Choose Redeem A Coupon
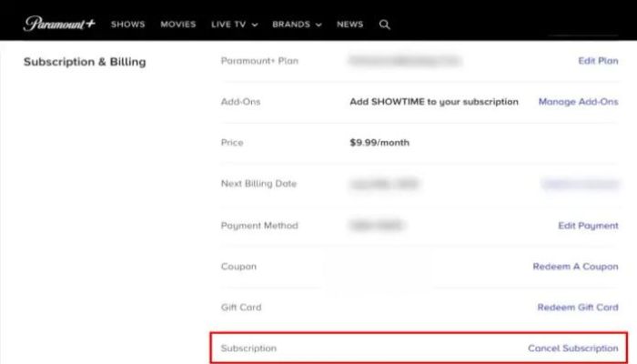 (x=575, y=267)
